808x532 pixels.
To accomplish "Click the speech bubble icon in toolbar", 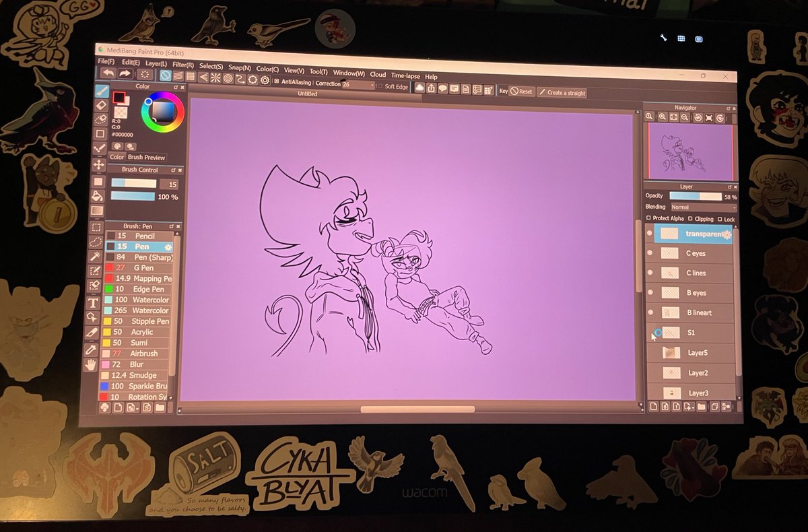I will tap(443, 88).
